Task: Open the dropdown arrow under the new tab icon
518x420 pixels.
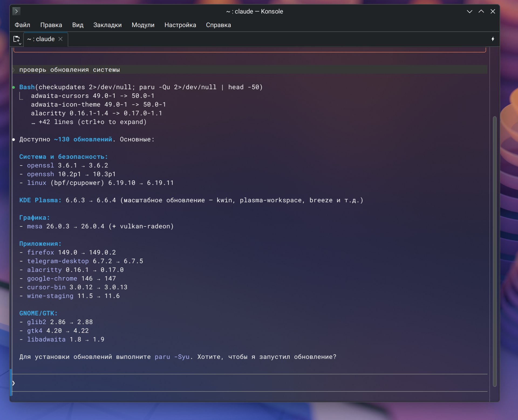Action: (20, 44)
